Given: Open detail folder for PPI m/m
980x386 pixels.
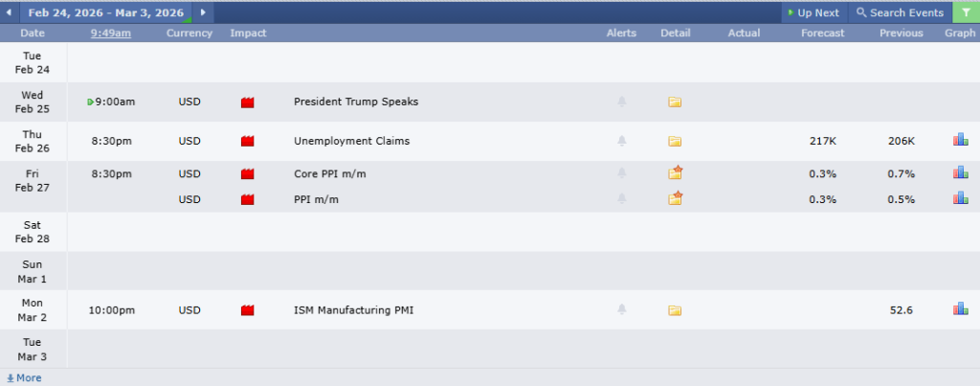Looking at the screenshot, I should [x=675, y=198].
